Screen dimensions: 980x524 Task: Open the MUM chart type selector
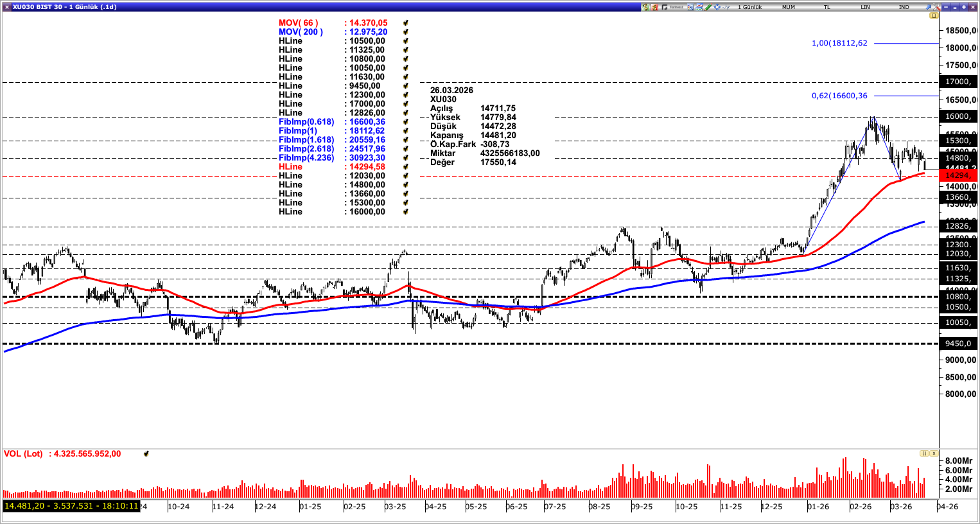[x=789, y=7]
